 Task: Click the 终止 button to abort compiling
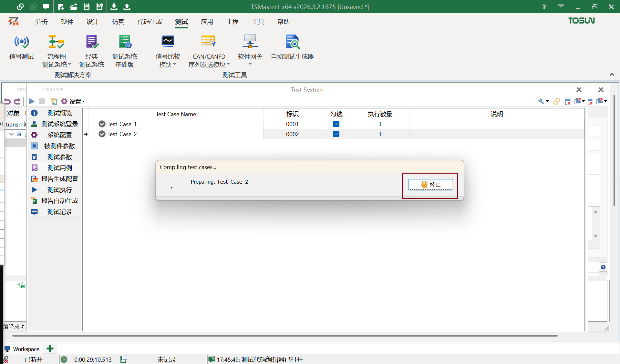[430, 185]
